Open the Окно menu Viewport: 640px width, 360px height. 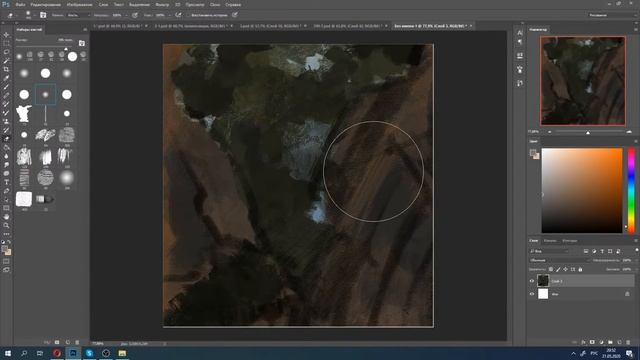coord(215,4)
